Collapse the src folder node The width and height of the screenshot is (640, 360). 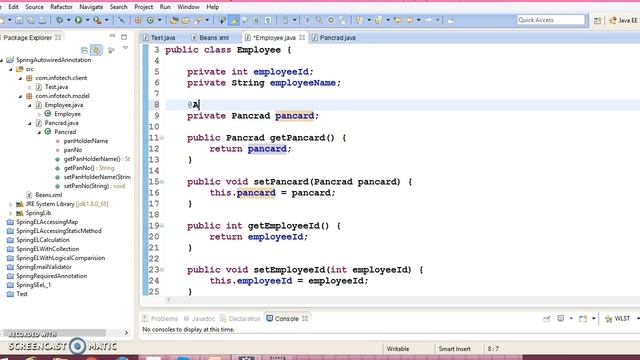coord(11,69)
